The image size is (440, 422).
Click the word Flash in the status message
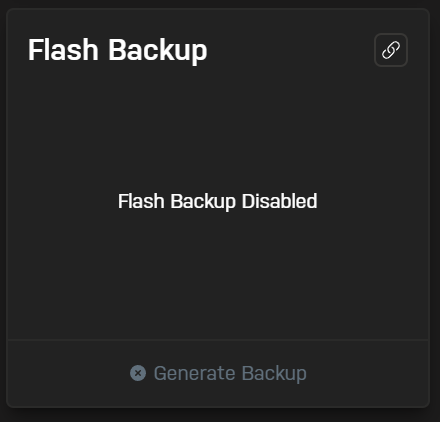point(141,201)
